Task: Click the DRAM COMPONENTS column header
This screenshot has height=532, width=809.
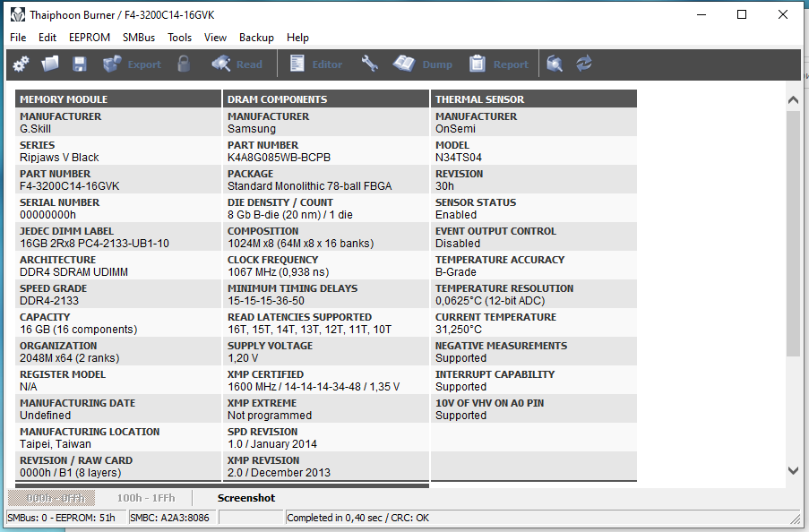Action: click(325, 99)
